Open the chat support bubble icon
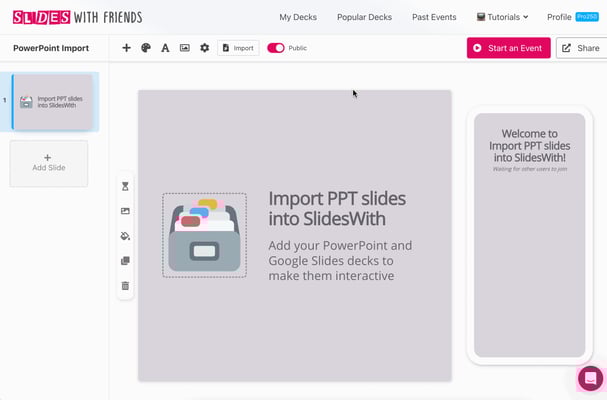 point(590,378)
